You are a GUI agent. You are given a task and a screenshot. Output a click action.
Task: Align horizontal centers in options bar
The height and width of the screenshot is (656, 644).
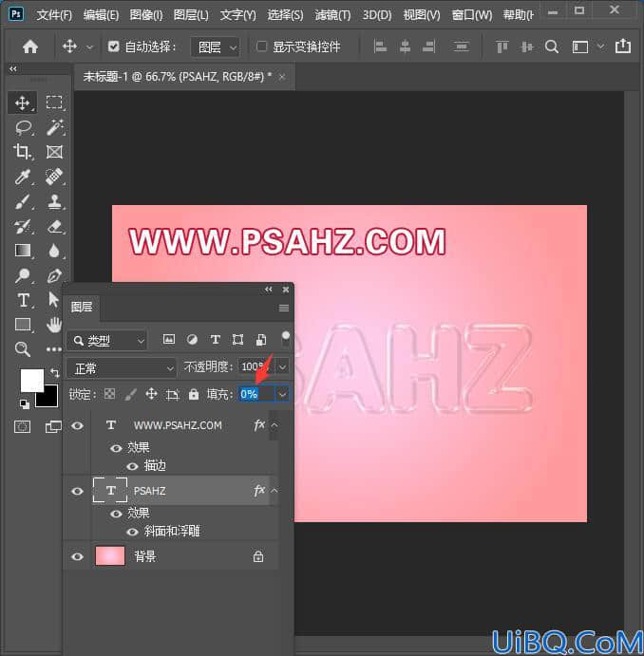pyautogui.click(x=405, y=47)
